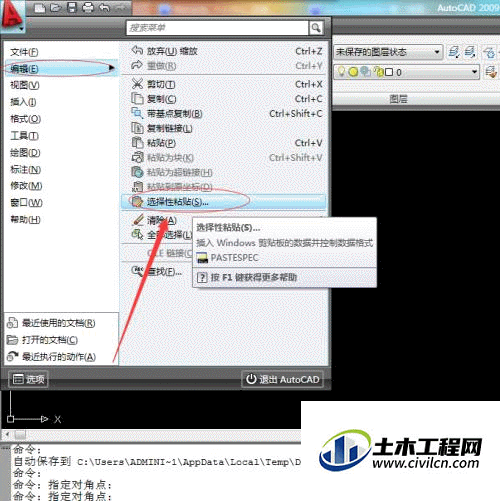500x501 pixels.
Task: Click the layer properties icon beside state dropdown
Action: (x=454, y=52)
